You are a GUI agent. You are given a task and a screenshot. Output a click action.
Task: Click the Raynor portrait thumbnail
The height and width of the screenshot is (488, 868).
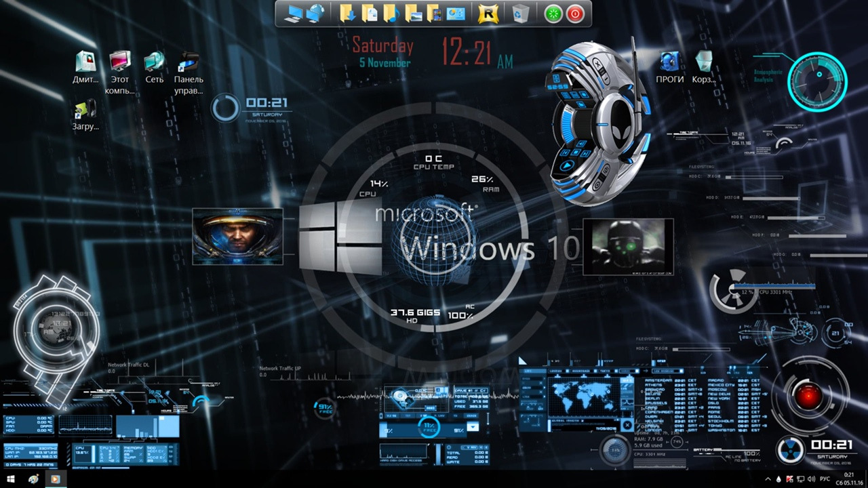pyautogui.click(x=237, y=236)
